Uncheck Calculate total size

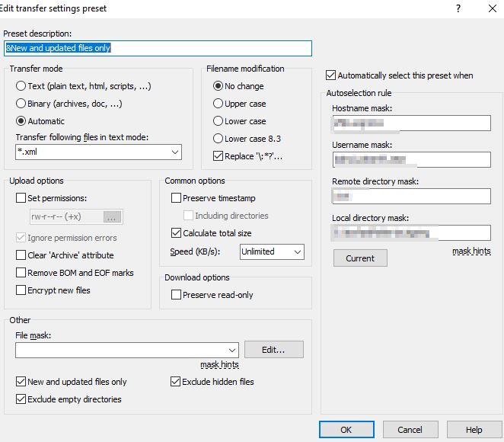177,233
